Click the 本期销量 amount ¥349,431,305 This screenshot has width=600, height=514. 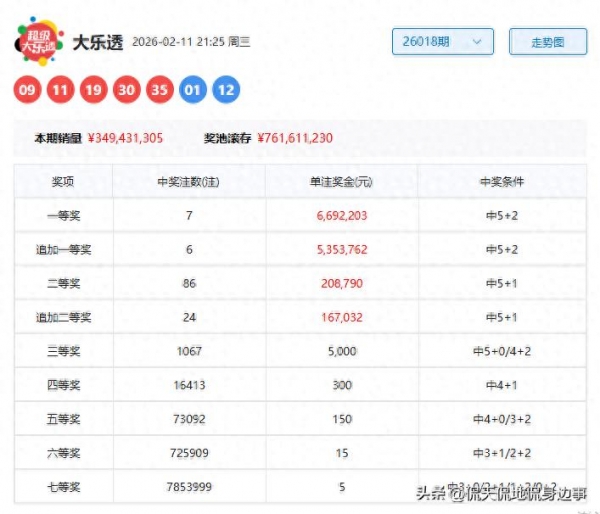(125, 138)
